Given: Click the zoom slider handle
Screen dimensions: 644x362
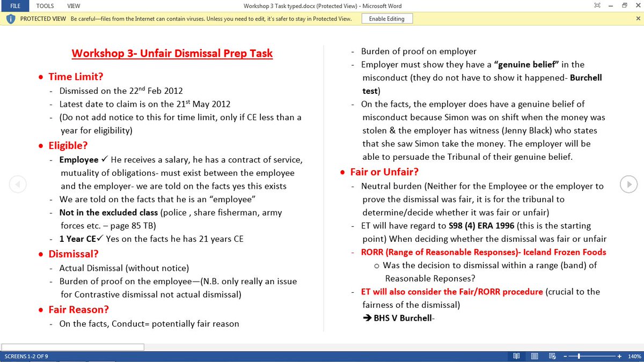Looking at the screenshot, I should pos(579,356).
